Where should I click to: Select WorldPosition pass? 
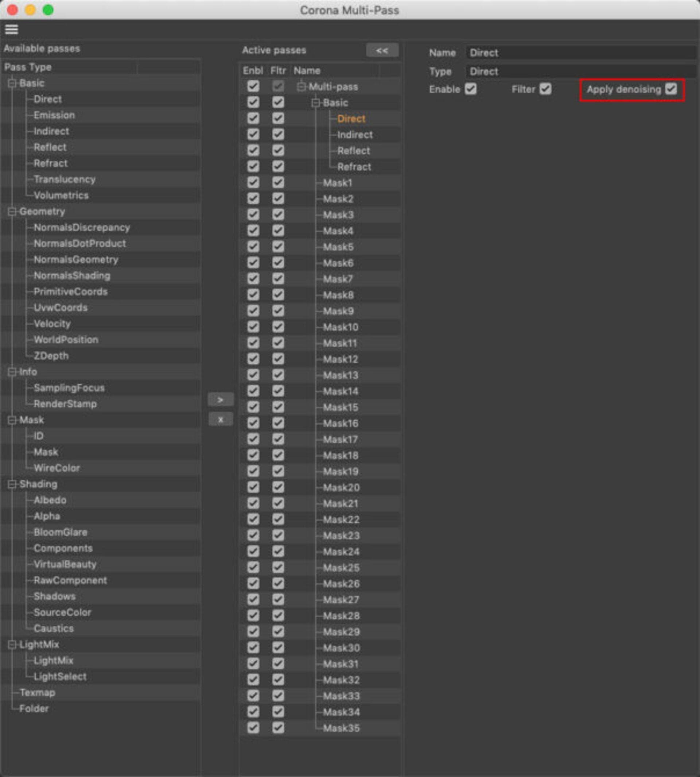click(66, 340)
